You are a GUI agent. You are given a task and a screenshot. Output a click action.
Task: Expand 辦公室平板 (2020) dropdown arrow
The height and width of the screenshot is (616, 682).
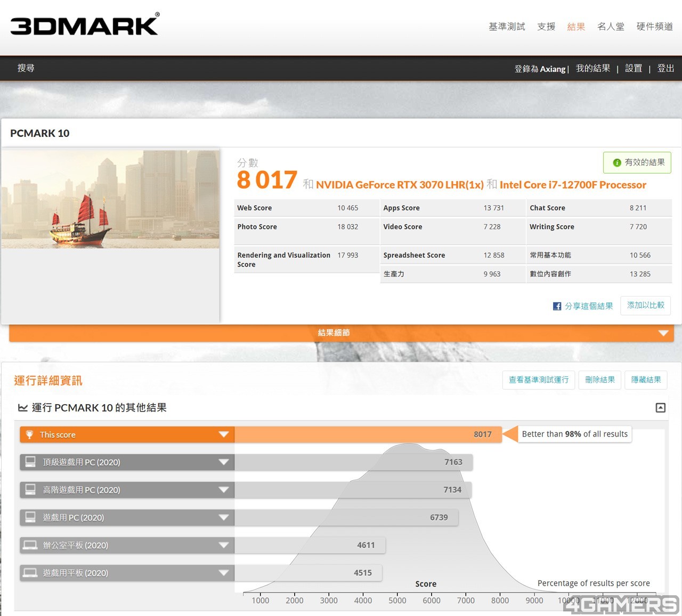(x=224, y=545)
